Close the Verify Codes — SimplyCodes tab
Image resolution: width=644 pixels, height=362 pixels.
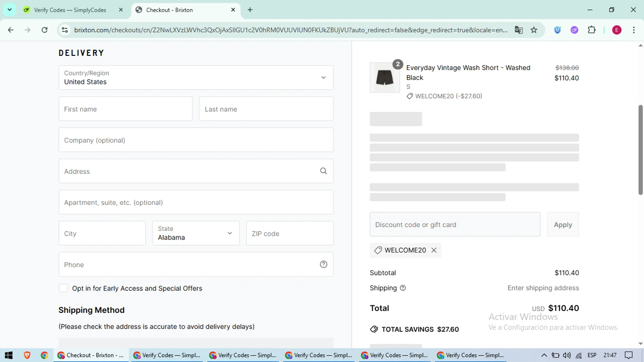pos(121,9)
